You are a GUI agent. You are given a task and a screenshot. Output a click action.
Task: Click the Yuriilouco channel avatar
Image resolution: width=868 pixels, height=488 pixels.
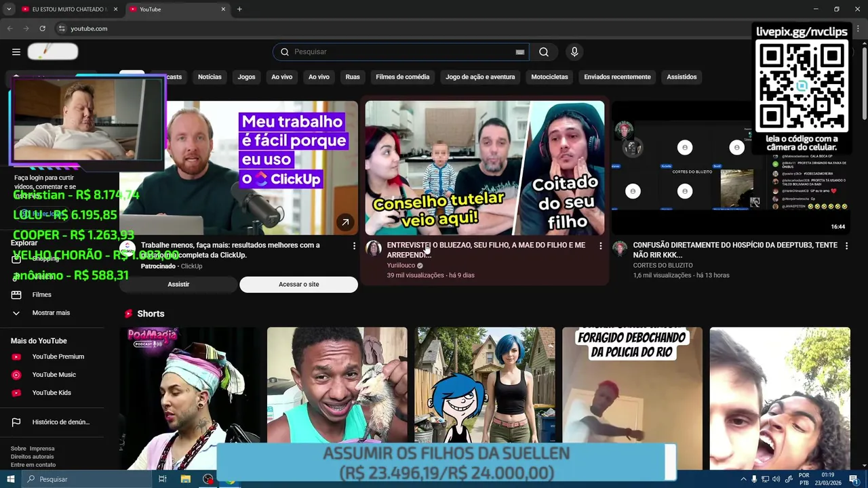374,248
